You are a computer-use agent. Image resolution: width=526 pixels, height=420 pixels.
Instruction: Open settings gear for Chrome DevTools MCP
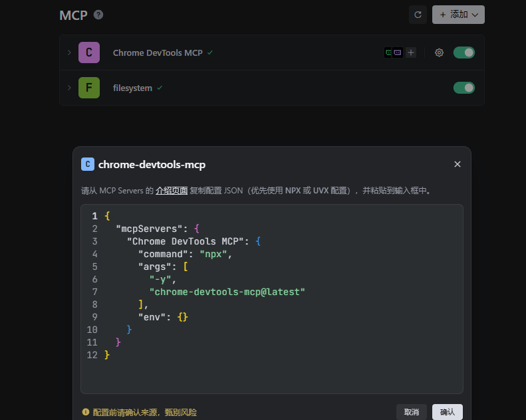(439, 52)
